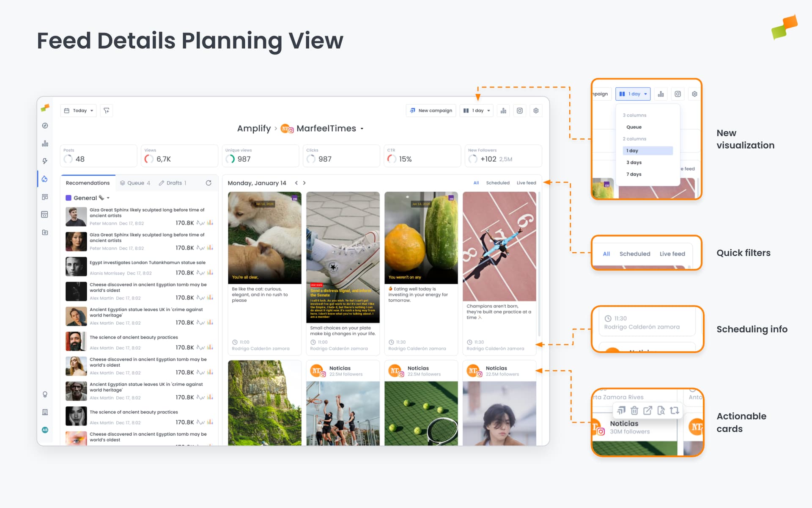Expand the General category dropdown
The image size is (812, 508).
[x=108, y=198]
